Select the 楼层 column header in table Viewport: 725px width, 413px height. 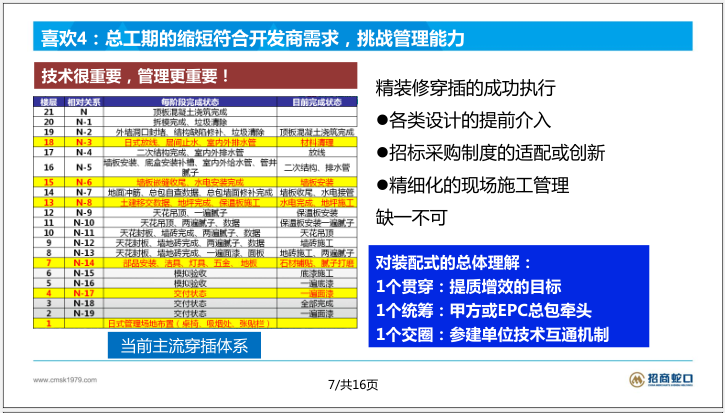click(48, 103)
